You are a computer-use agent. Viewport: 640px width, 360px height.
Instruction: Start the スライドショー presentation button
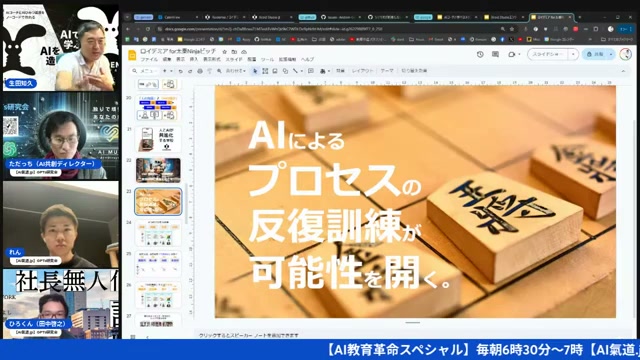548,54
